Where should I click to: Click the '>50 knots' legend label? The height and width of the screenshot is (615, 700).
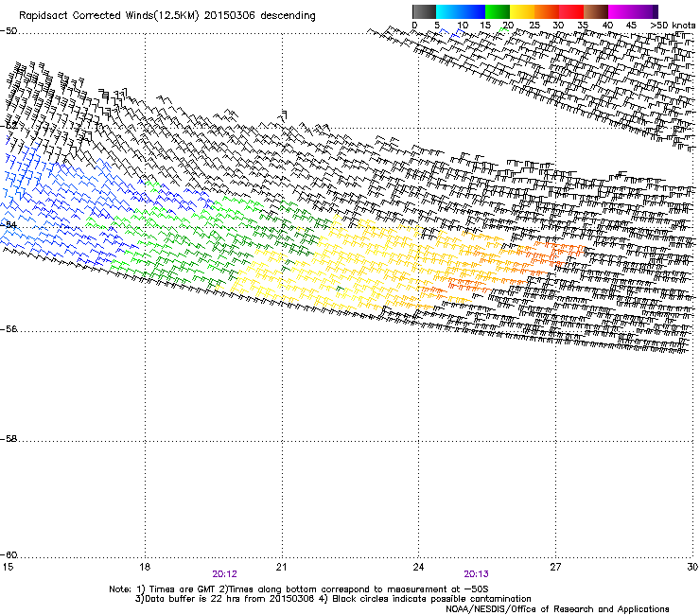click(x=673, y=25)
